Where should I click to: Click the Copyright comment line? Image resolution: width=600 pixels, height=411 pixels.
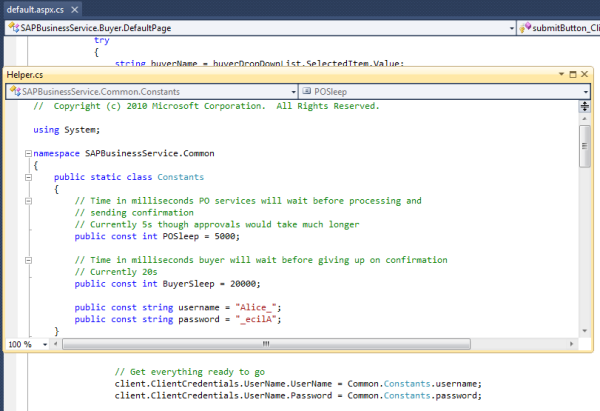tap(206, 106)
